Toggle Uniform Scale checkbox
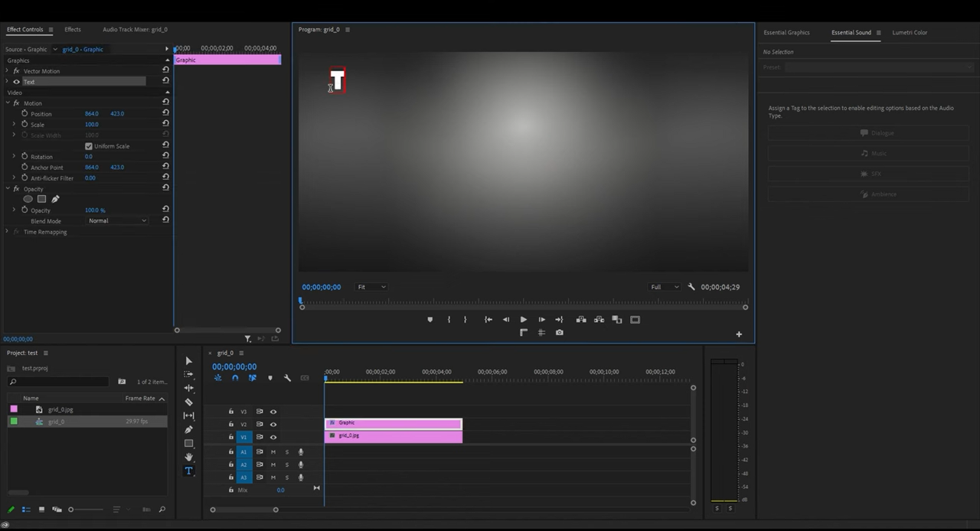 89,146
